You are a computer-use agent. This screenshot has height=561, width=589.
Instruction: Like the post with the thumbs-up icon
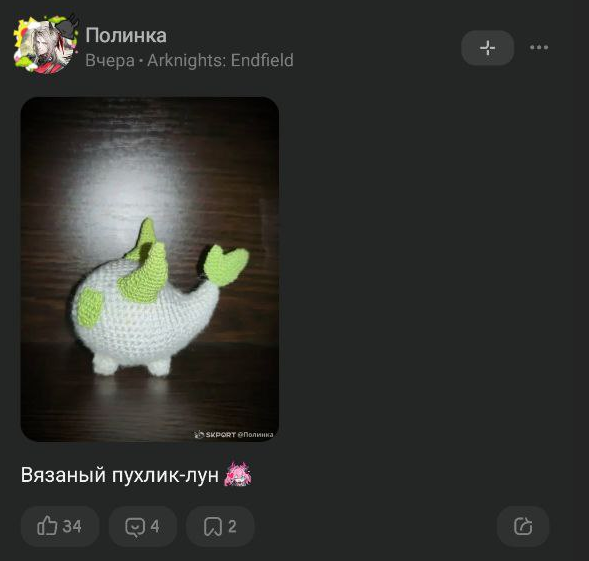[47, 526]
